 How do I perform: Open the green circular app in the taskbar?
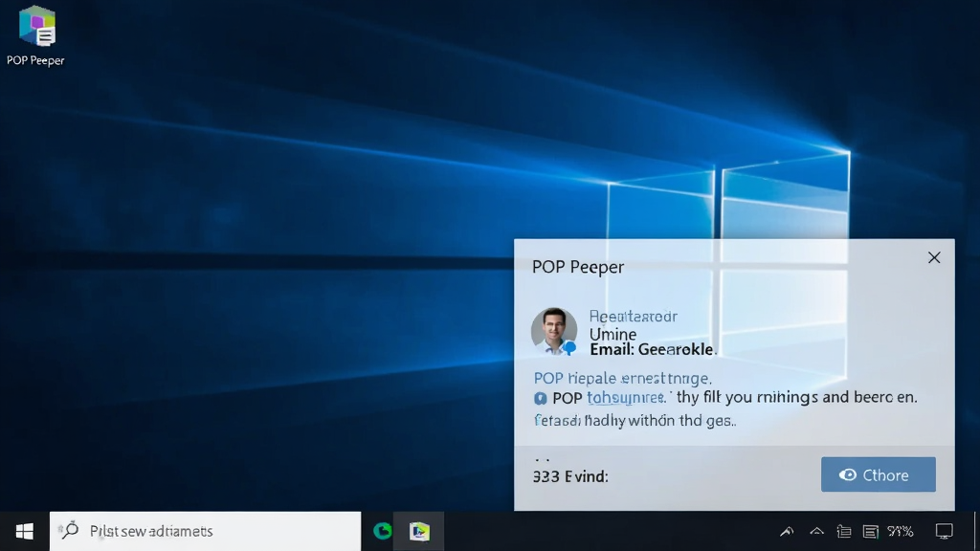coord(383,531)
